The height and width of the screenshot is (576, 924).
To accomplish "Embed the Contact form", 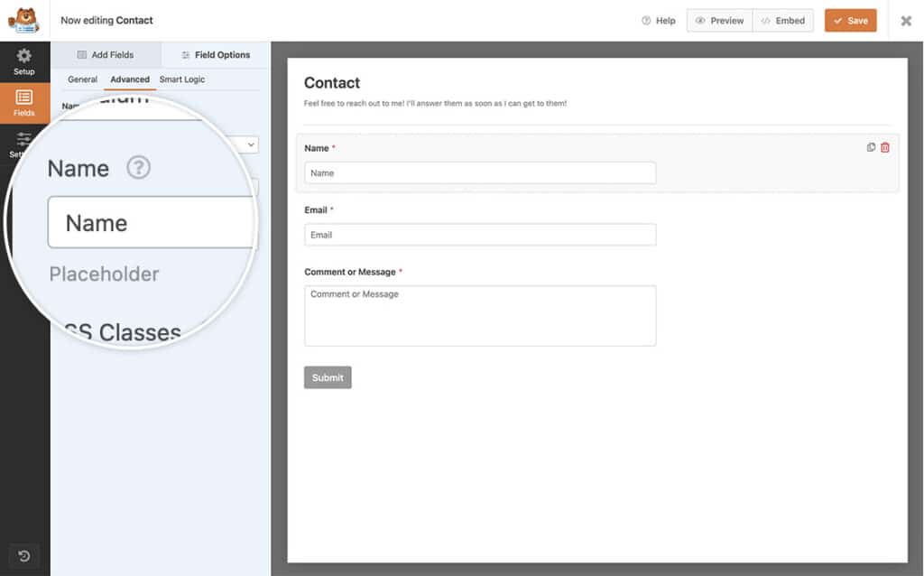I will click(x=782, y=20).
